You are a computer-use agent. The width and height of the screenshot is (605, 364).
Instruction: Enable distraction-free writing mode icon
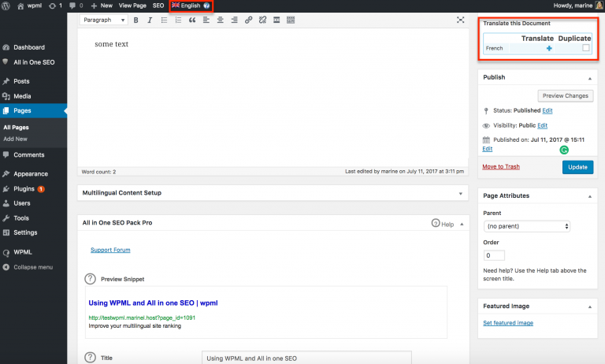pyautogui.click(x=460, y=20)
